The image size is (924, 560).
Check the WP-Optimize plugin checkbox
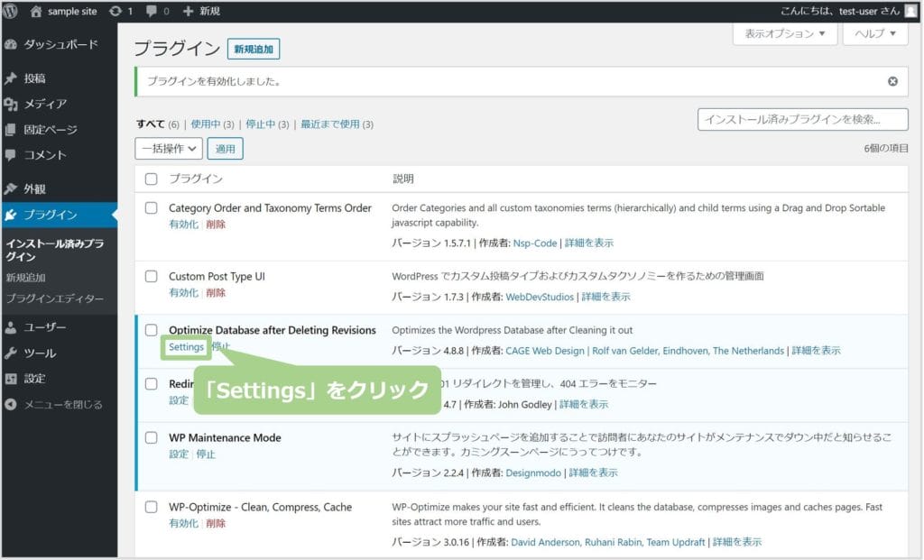click(x=152, y=507)
